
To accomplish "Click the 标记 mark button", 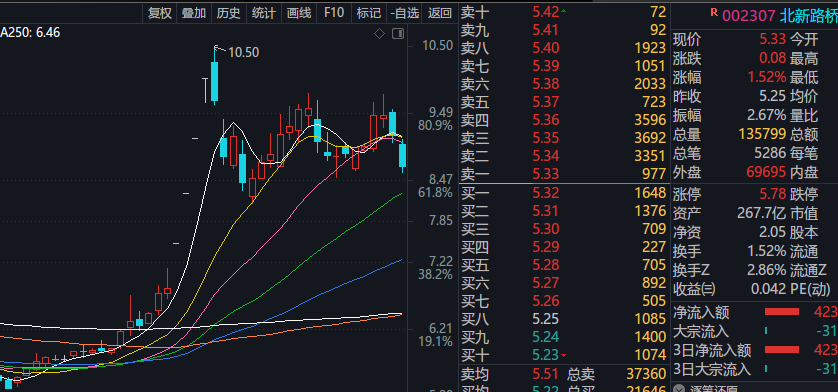I will [x=369, y=13].
